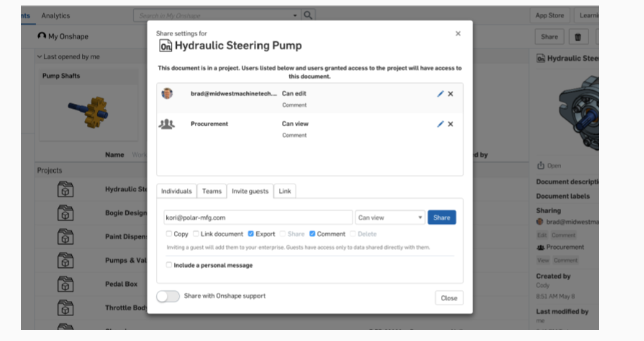Screen dimensions: 644x341
Task: Switch to the Link tab
Action: click(x=285, y=191)
